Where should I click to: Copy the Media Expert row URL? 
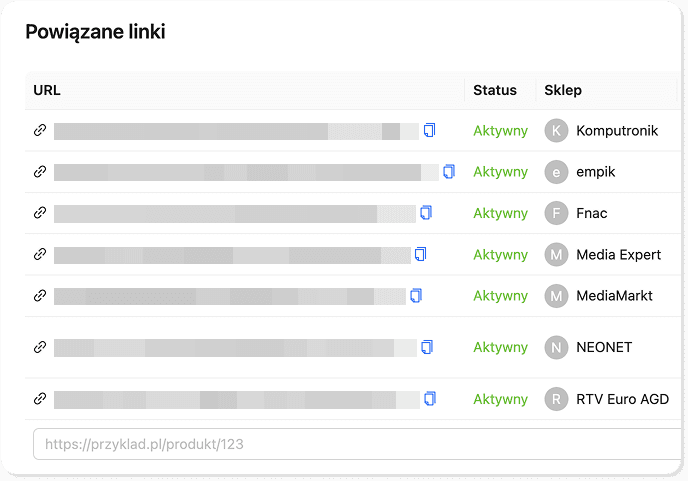pos(421,254)
